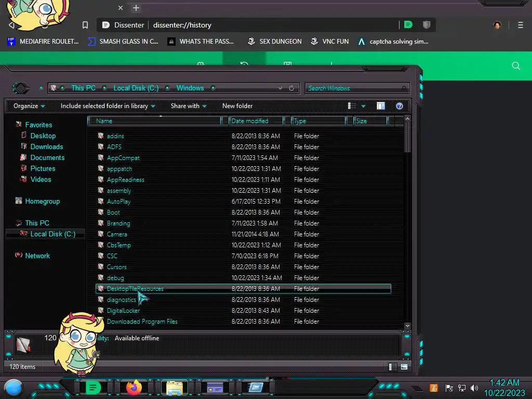Screen dimensions: 532x399
Task: Open the Organize menu
Action: click(x=29, y=106)
